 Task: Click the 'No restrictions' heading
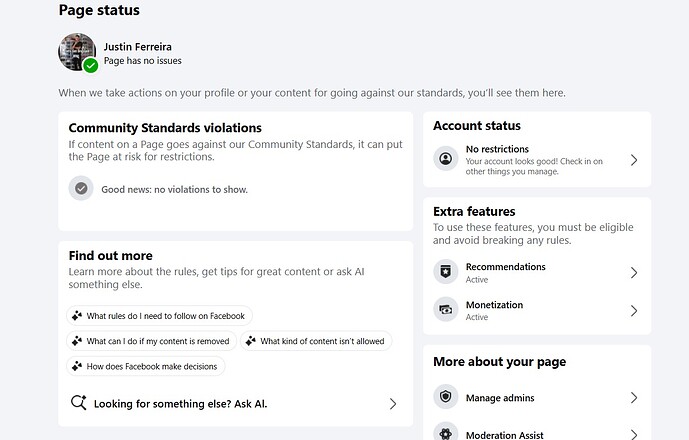(x=497, y=149)
